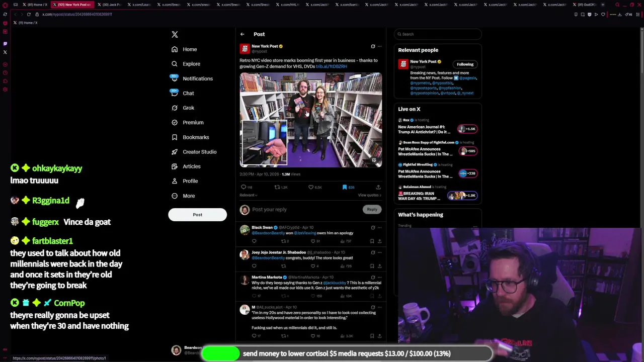Image resolution: width=644 pixels, height=362 pixels.
Task: Click Following button for New York Post
Action: click(x=465, y=64)
